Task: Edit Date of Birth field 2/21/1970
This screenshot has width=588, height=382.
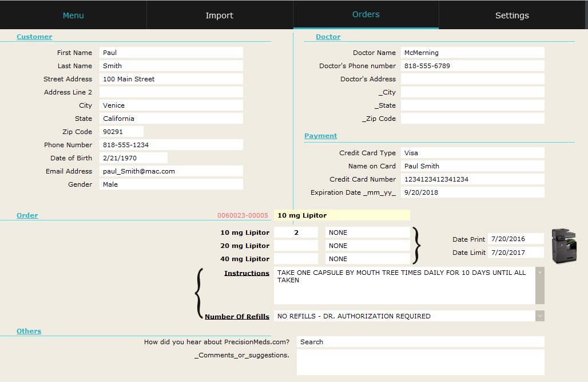Action: [x=133, y=157]
